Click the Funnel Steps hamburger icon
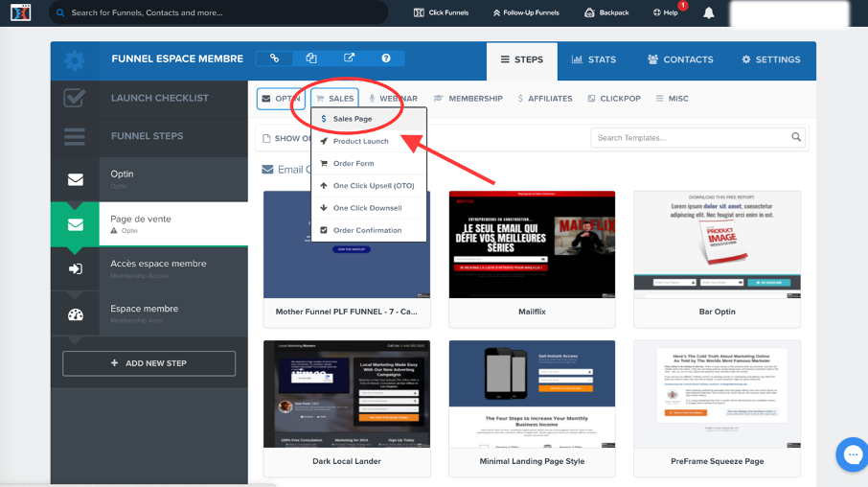Viewport: 868px width, 487px height. coord(75,136)
